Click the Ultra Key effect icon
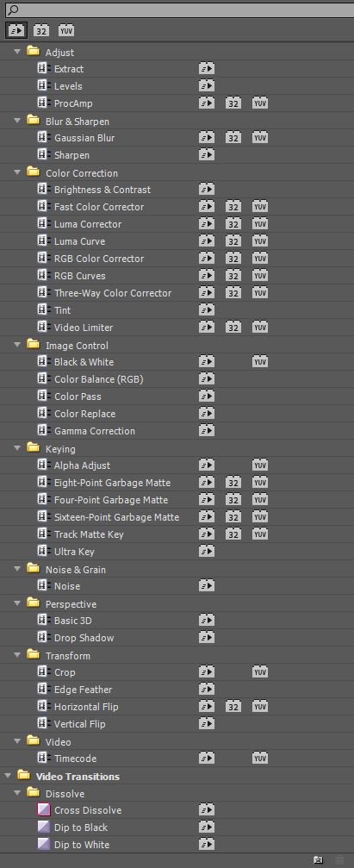 44,551
